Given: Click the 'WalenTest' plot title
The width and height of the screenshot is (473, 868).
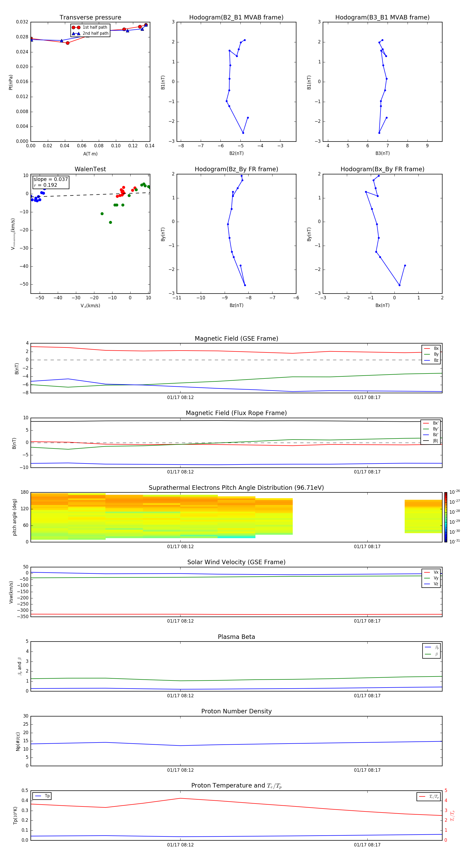Looking at the screenshot, I should coord(90,169).
